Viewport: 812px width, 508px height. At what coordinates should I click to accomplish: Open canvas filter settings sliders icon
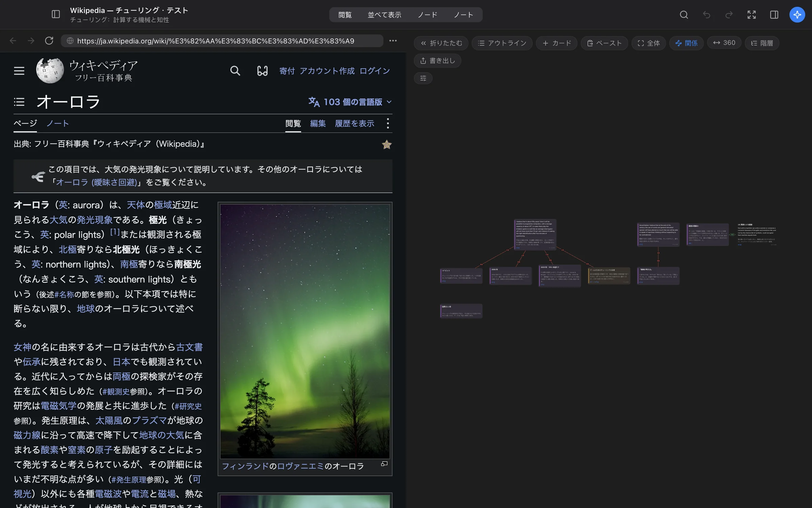[x=423, y=78]
